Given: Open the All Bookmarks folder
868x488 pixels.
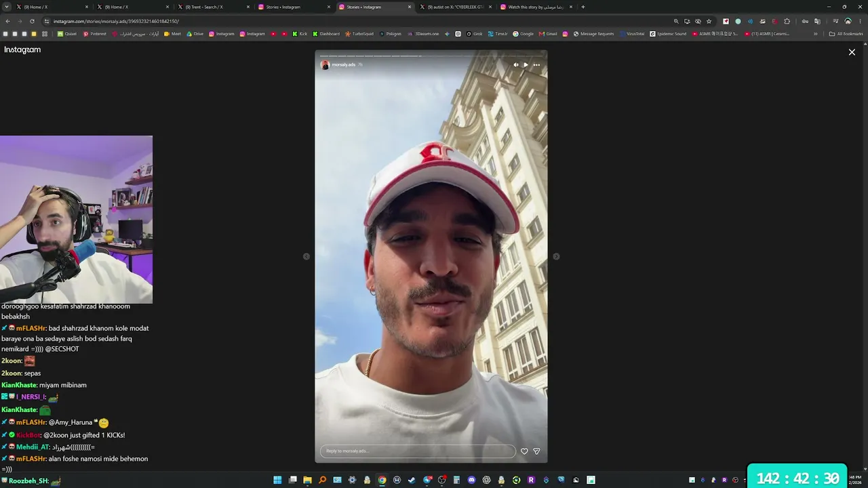Looking at the screenshot, I should tap(846, 34).
